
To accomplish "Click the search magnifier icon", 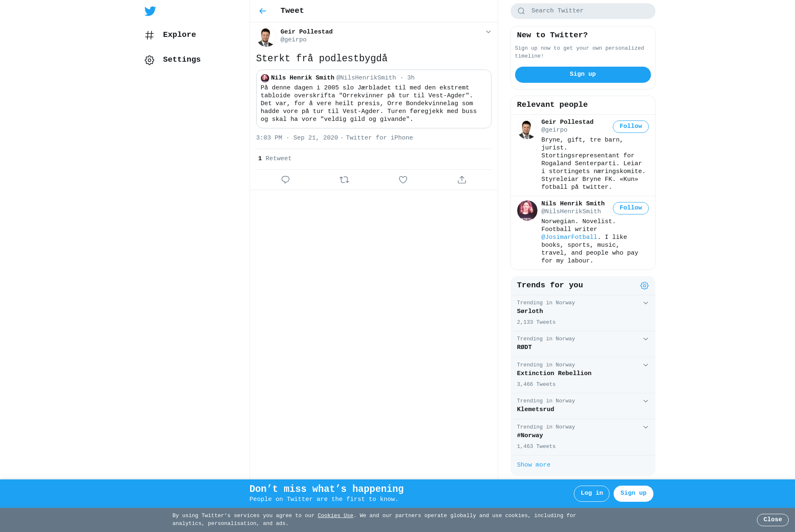I will [x=521, y=11].
